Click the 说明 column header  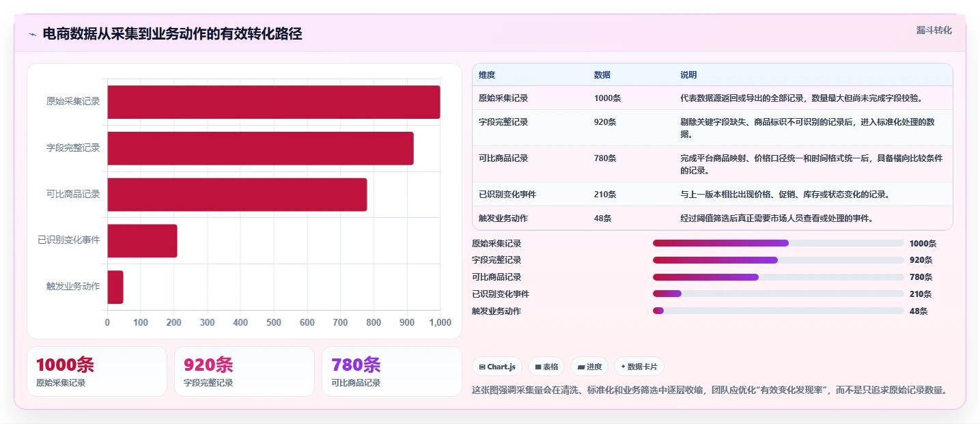point(688,74)
